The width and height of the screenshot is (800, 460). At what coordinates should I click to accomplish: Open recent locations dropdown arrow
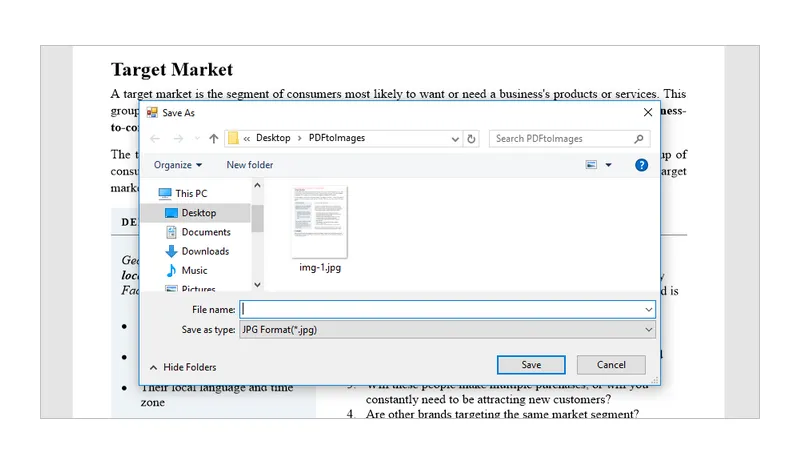pos(197,139)
